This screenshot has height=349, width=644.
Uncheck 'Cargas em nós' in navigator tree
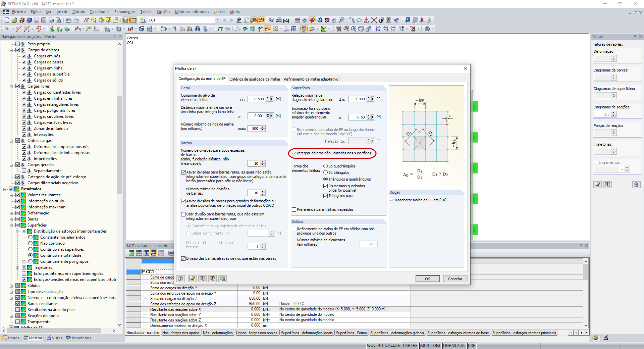pyautogui.click(x=24, y=56)
